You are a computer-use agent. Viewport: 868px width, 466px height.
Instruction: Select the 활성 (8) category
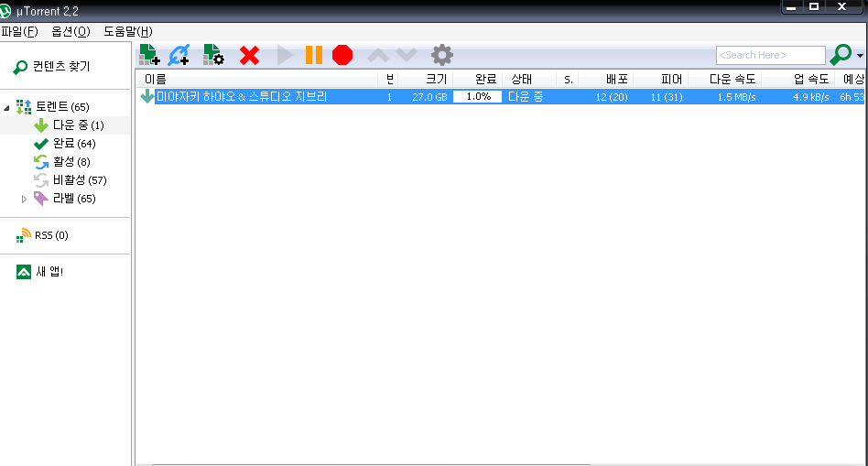coord(62,162)
